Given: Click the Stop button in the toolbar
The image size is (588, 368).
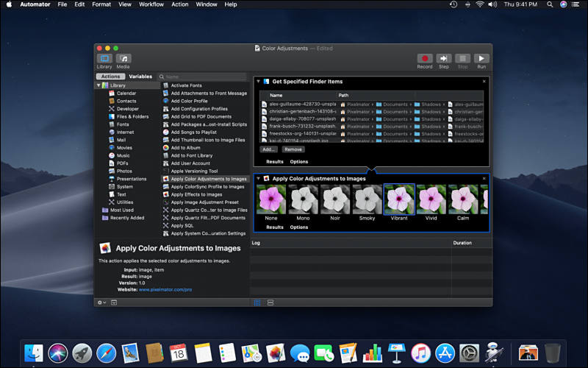Looking at the screenshot, I should tap(463, 59).
